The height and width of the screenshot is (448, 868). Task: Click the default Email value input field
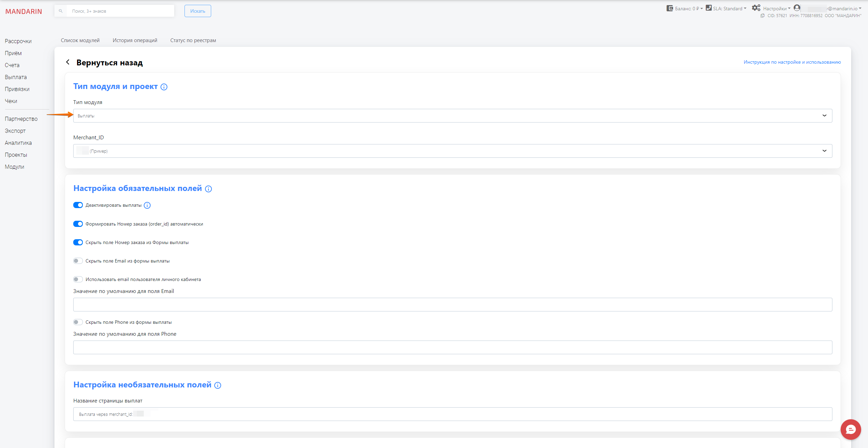click(452, 305)
